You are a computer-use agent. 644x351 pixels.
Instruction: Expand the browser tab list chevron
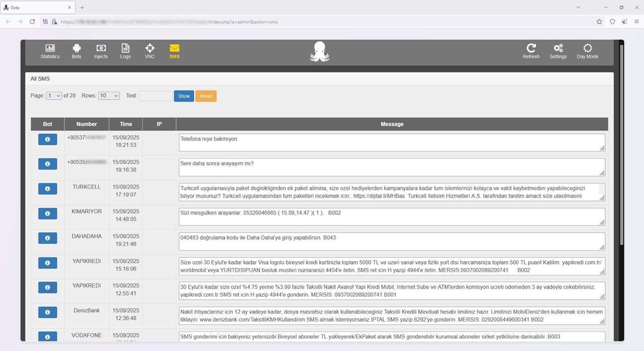(578, 8)
